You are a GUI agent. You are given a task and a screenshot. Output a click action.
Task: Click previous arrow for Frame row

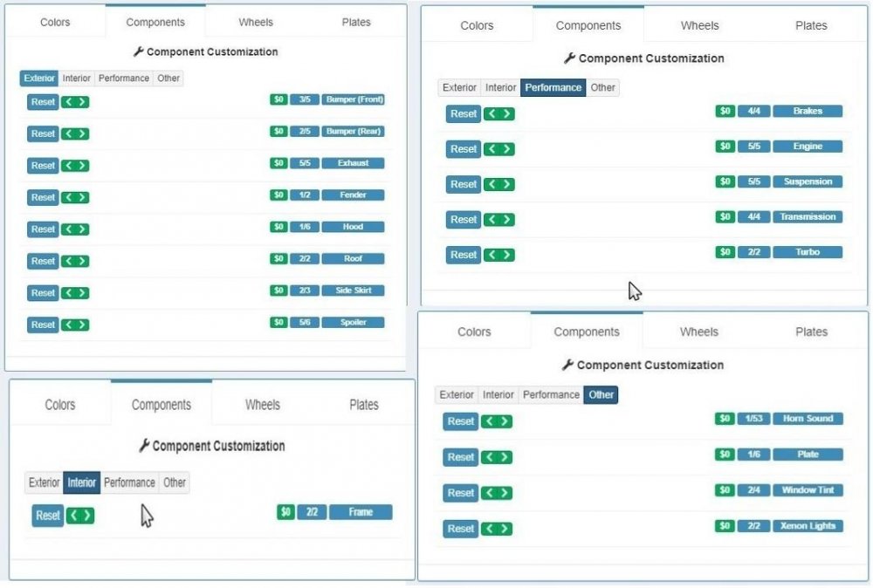73,515
